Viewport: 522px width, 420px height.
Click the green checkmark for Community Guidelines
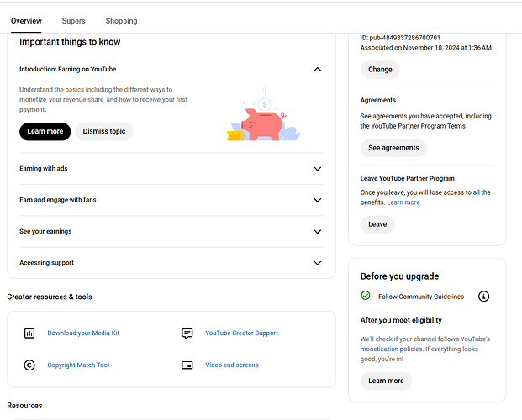(x=366, y=296)
